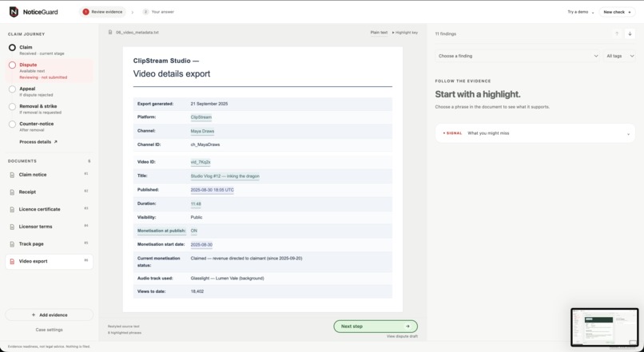
Task: Open the Claim notice document icon
Action: click(12, 175)
